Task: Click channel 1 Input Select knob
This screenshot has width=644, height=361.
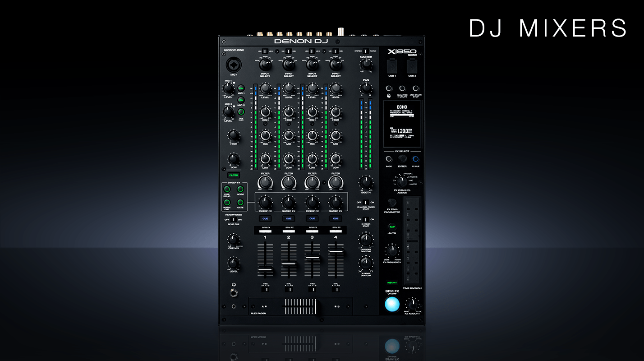Action: click(x=265, y=65)
